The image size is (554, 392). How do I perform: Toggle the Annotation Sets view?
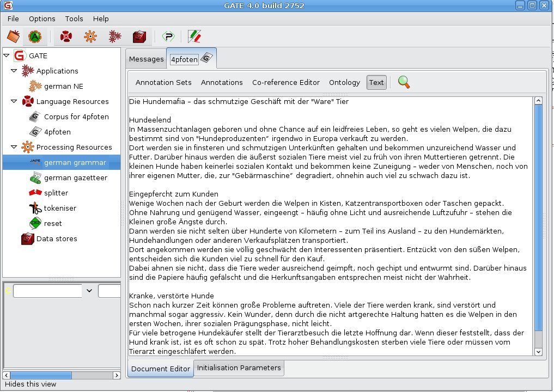pyautogui.click(x=163, y=82)
